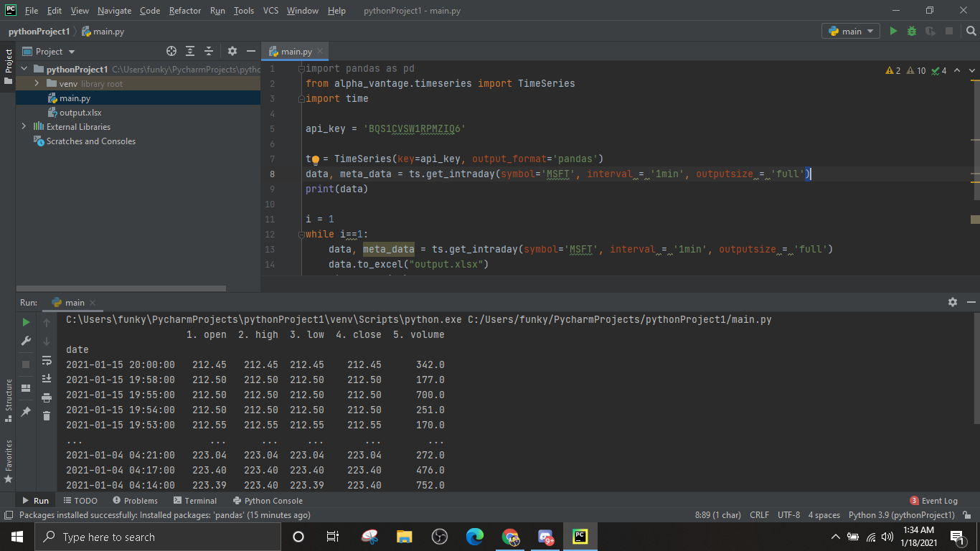The image size is (980, 551).
Task: Open the Refactor menu
Action: 184,11
